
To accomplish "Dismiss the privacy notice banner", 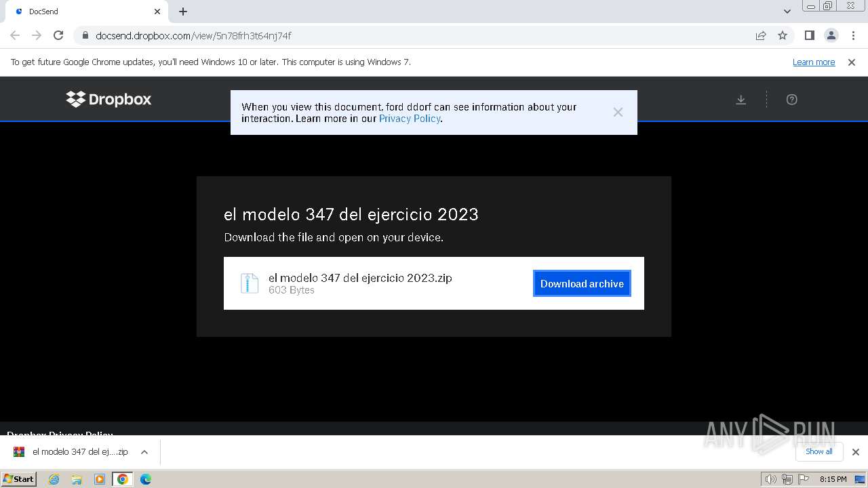I will (618, 113).
